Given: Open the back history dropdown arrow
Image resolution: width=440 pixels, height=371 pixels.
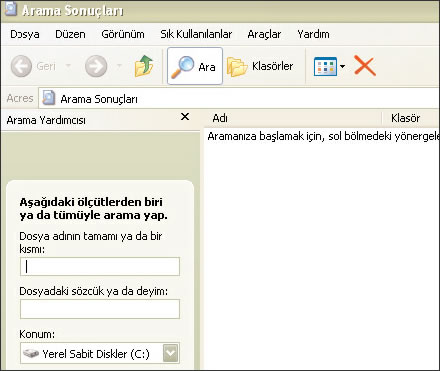Looking at the screenshot, I should (x=68, y=66).
